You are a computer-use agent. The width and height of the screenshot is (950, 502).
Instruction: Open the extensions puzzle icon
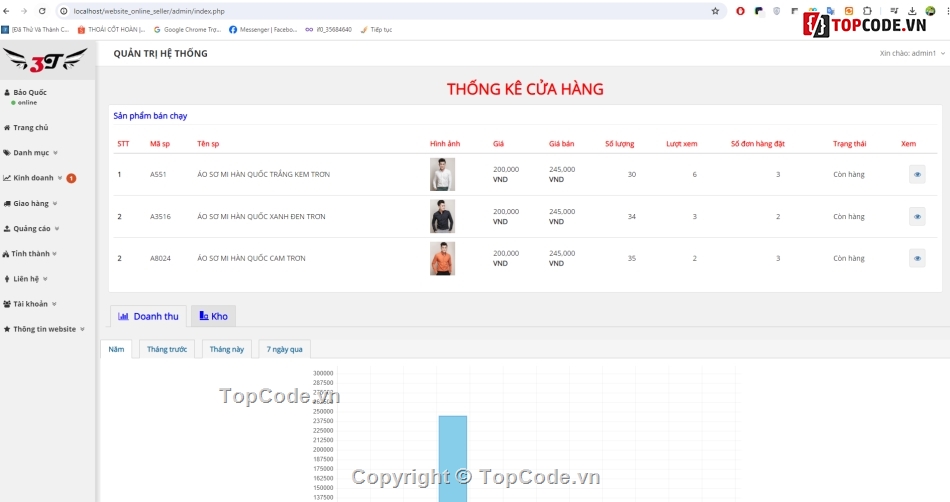867,11
